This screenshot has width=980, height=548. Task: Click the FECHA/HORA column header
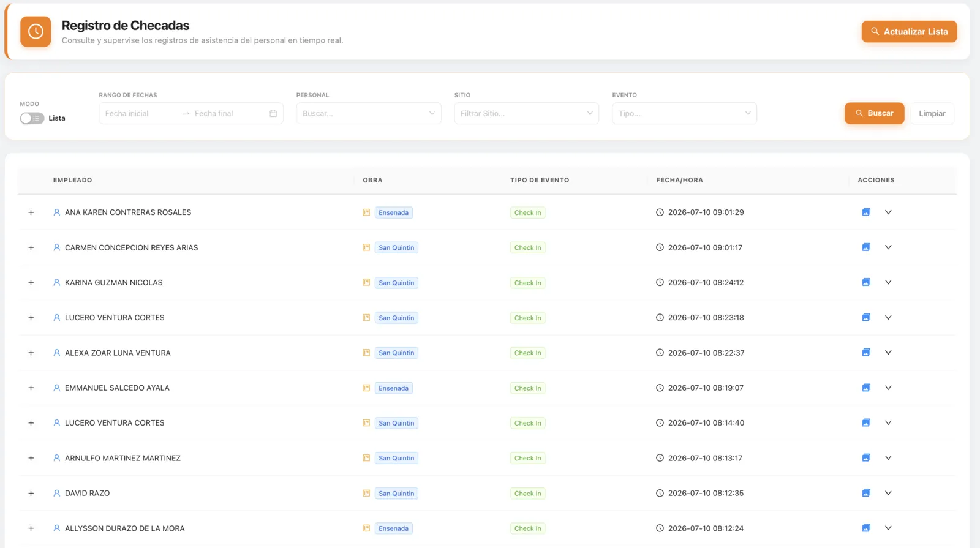click(679, 180)
